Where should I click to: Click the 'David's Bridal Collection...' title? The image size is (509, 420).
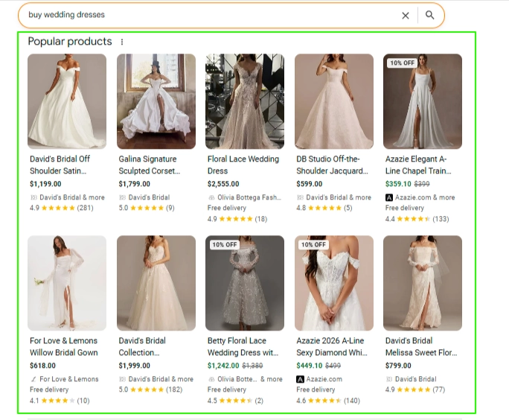point(142,346)
